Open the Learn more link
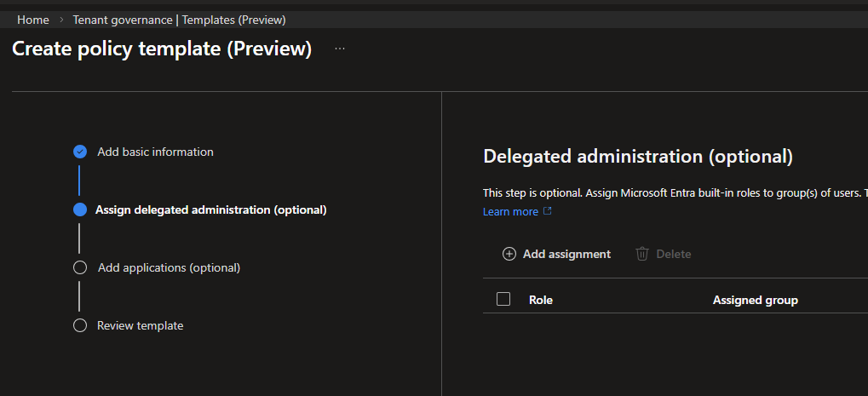The width and height of the screenshot is (868, 396). (510, 211)
